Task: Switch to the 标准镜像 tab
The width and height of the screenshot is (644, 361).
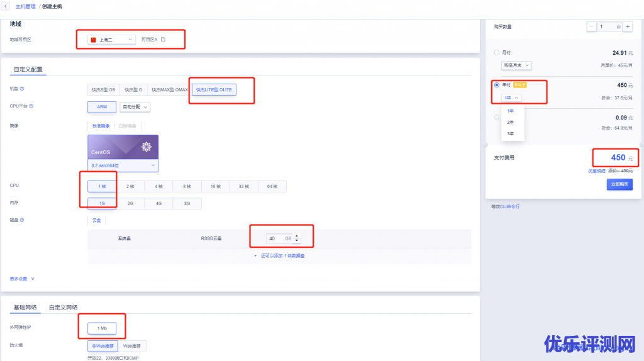Action: [x=101, y=126]
